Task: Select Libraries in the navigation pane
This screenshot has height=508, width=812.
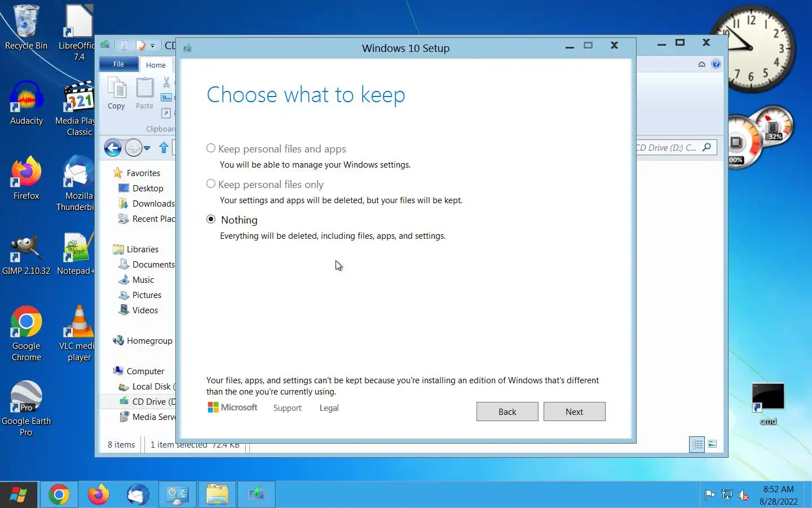Action: pyautogui.click(x=135, y=249)
